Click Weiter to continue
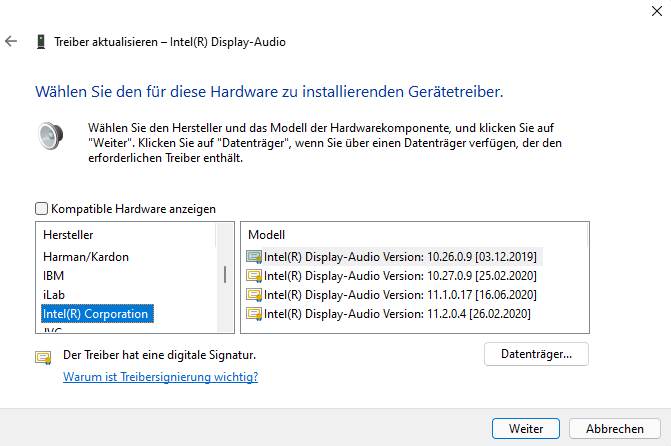This screenshot has width=671, height=446. pos(526,428)
